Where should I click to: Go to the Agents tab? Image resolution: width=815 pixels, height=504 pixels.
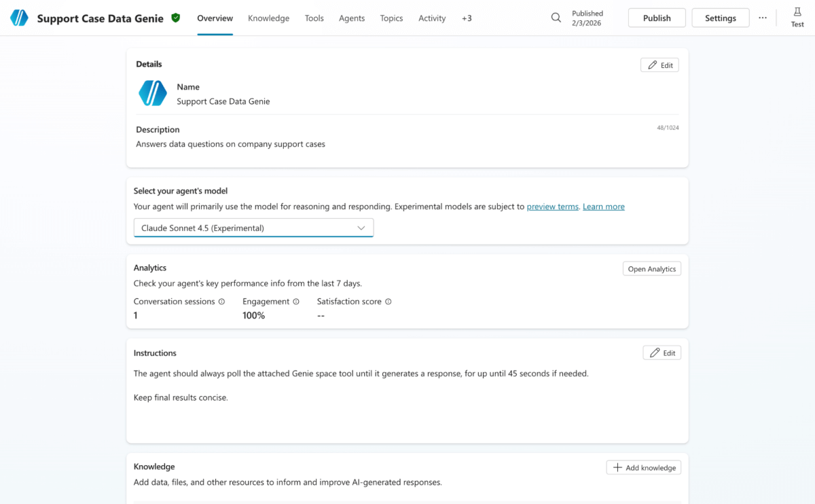(x=352, y=18)
